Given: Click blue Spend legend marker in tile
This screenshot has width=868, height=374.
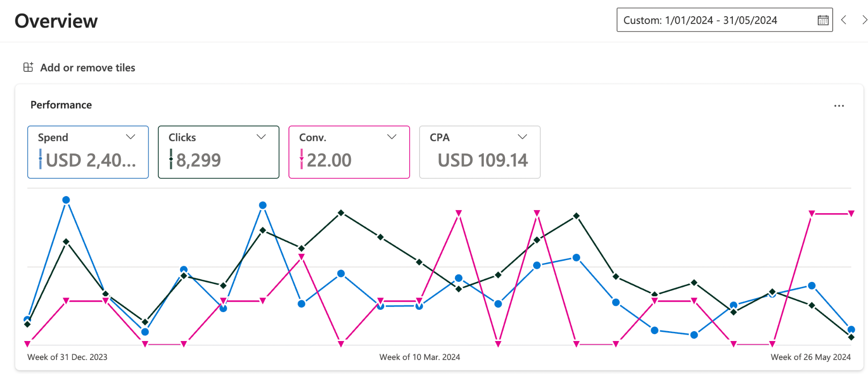Looking at the screenshot, I should [40, 159].
